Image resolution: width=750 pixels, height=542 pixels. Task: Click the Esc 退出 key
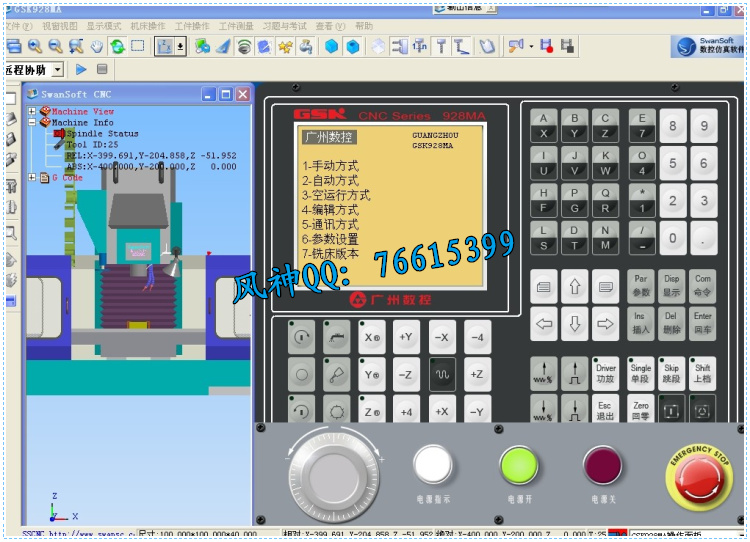point(606,409)
